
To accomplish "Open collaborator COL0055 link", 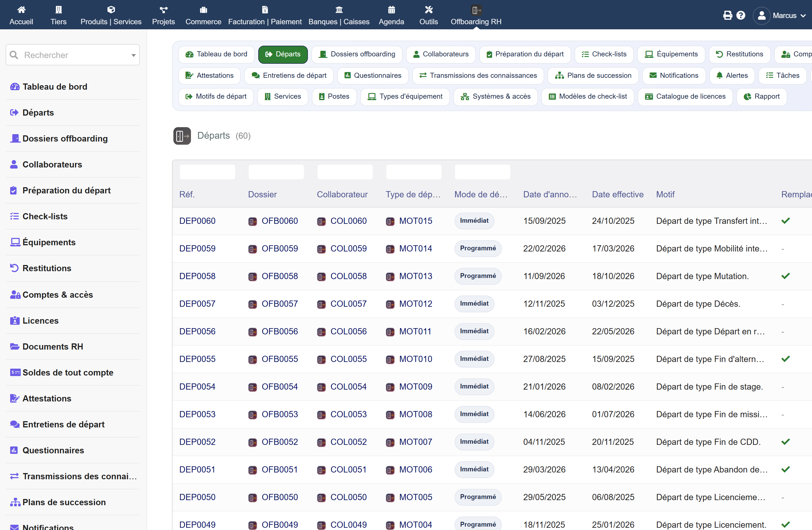I will (348, 359).
